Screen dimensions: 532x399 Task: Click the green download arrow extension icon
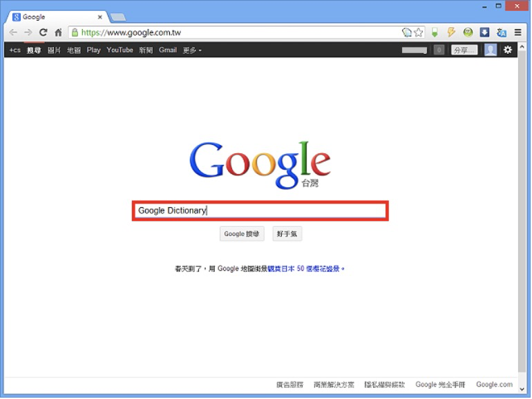435,32
